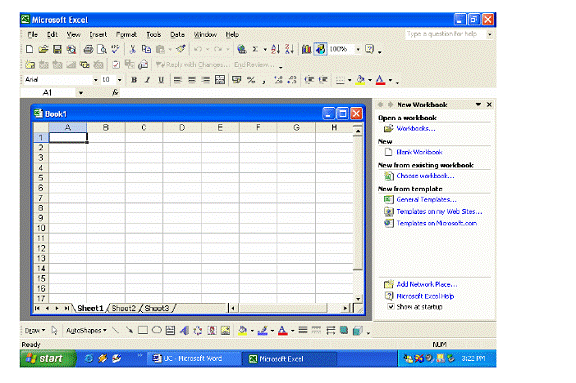Switch to UC - Microsoft Word taskbar item

pyautogui.click(x=194, y=359)
